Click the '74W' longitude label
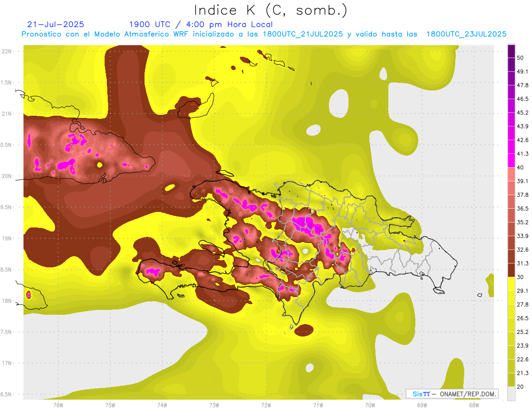The width and height of the screenshot is (532, 411). coord(162,405)
